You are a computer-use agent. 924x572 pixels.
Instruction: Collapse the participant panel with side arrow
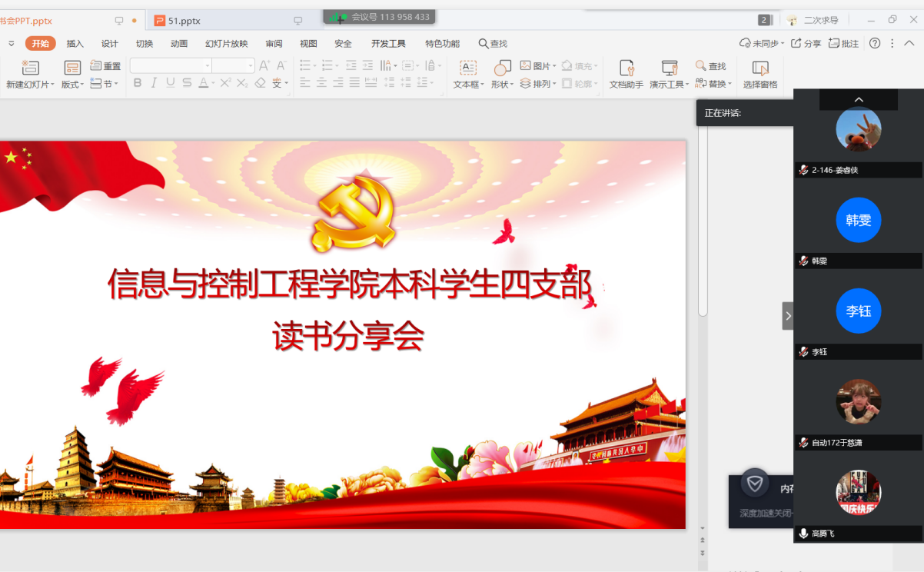[x=787, y=315]
